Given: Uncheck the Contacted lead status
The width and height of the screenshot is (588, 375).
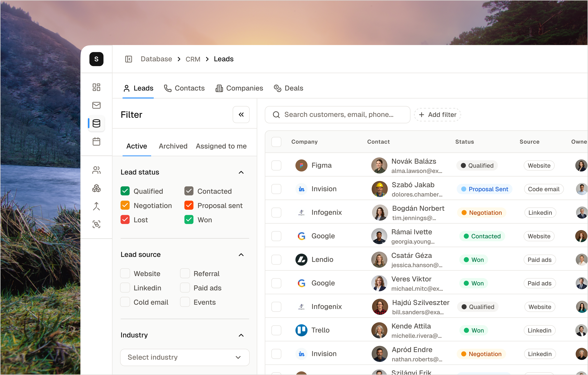Looking at the screenshot, I should (189, 191).
